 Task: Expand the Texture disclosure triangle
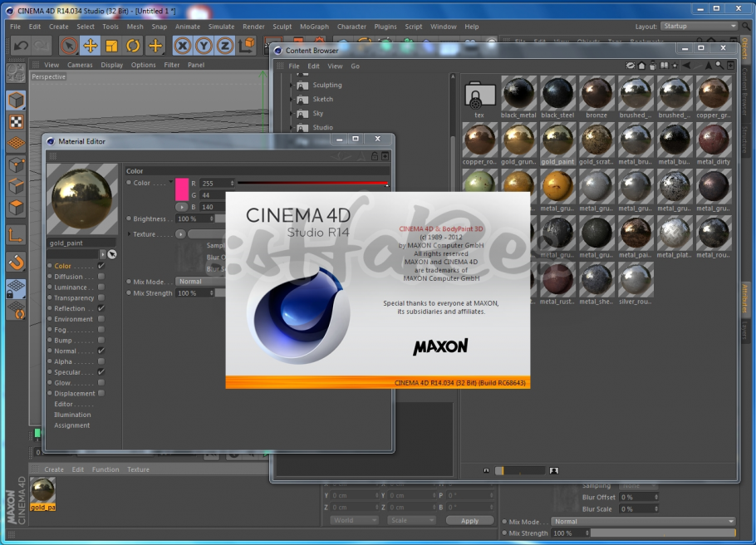click(130, 234)
